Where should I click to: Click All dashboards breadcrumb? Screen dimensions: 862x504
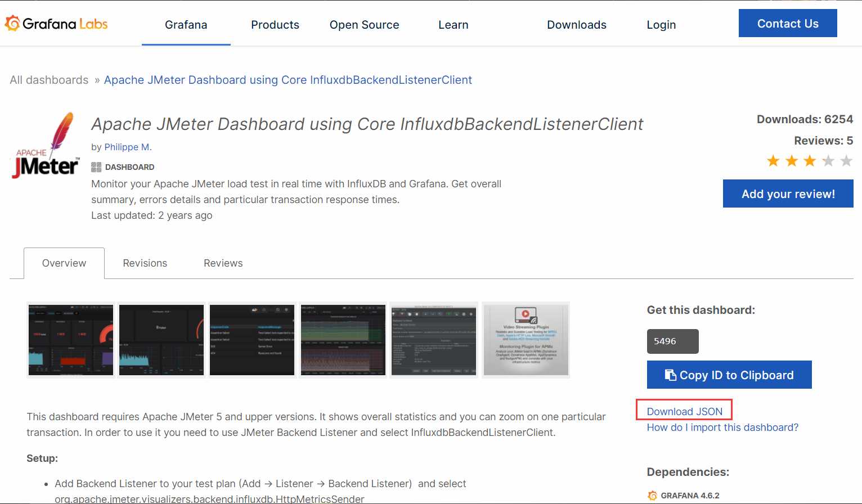pos(49,80)
